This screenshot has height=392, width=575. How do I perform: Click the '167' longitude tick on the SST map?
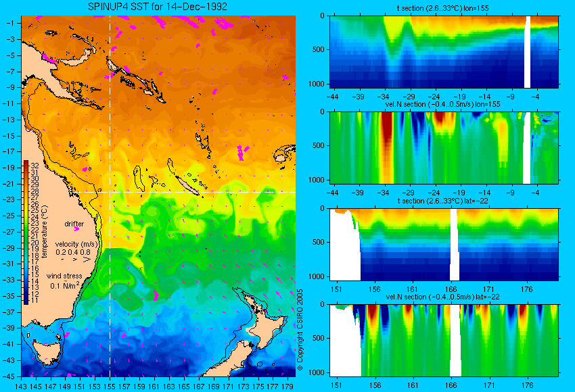click(198, 386)
